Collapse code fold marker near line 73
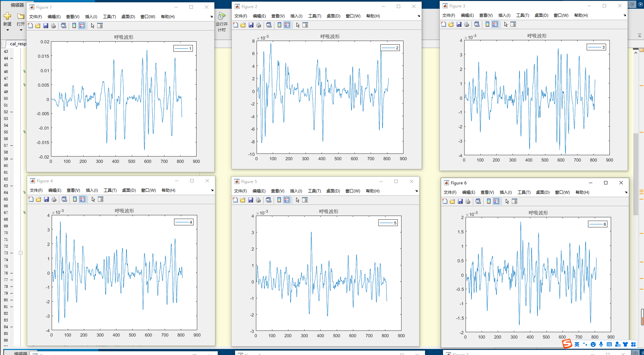644x355 pixels. tap(20, 253)
